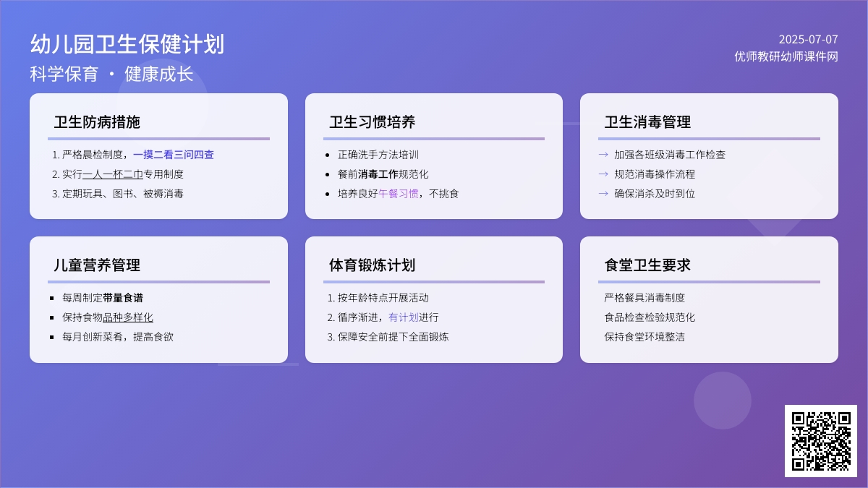Click the text 优师教研幼师课件网
The image size is (868, 488).
[x=786, y=56]
